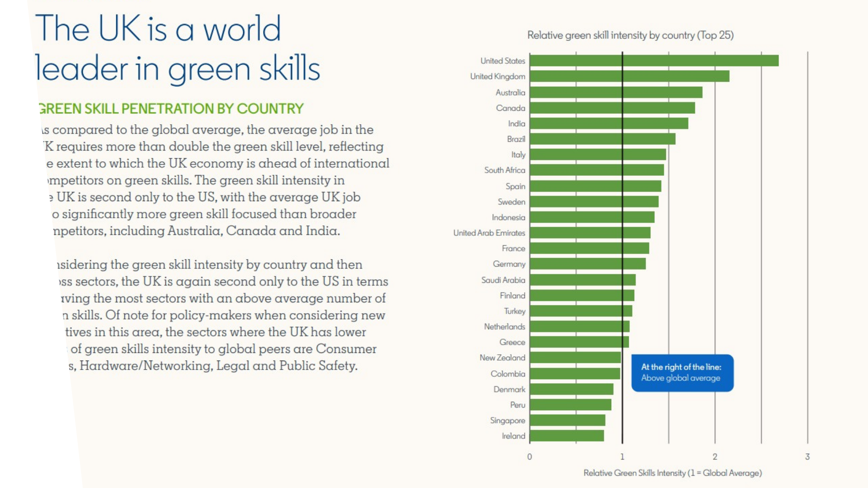Click the United States bar in chart
Image resolution: width=868 pixels, height=488 pixels.
tap(654, 61)
